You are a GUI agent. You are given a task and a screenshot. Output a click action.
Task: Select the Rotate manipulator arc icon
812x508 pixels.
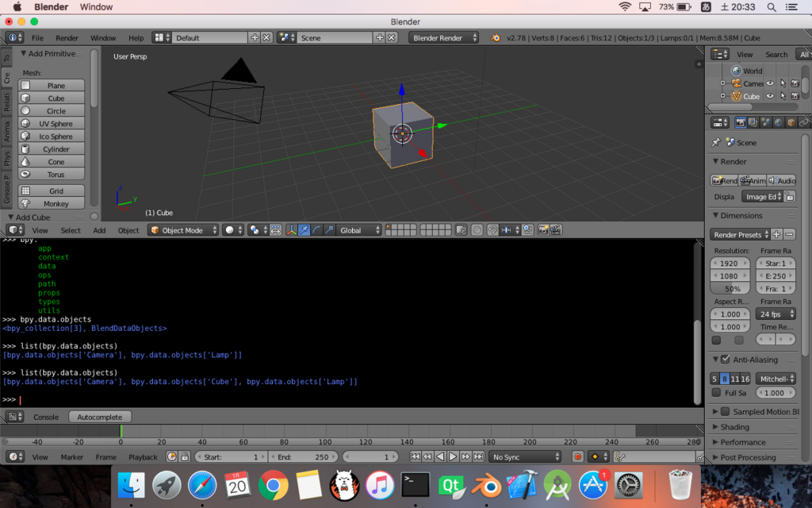click(316, 230)
